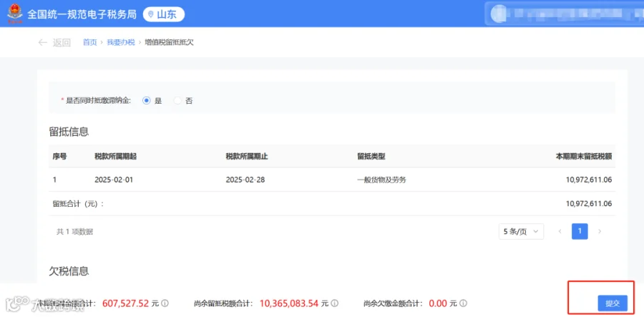Viewport: 644px width, 317px height.
Task: Submit the form with 提交 button
Action: click(x=613, y=303)
